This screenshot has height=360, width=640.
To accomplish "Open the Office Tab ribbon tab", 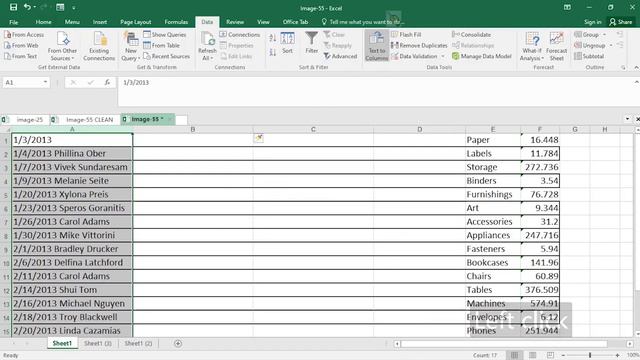I will click(x=295, y=22).
